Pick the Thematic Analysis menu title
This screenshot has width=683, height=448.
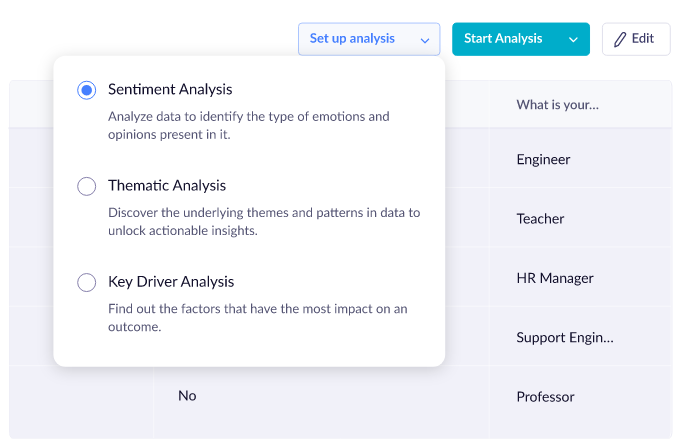tap(167, 185)
